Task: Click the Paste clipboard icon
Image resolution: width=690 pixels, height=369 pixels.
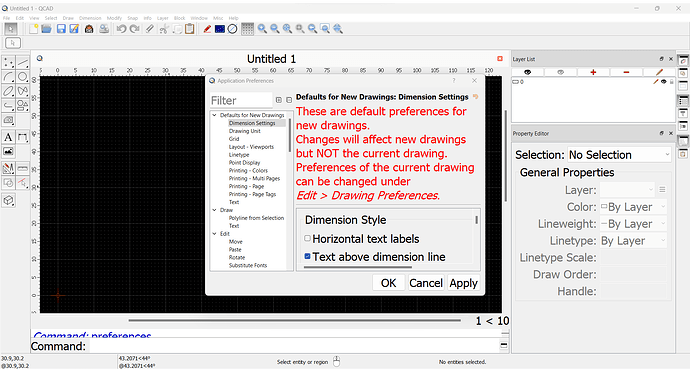Action: [190, 29]
